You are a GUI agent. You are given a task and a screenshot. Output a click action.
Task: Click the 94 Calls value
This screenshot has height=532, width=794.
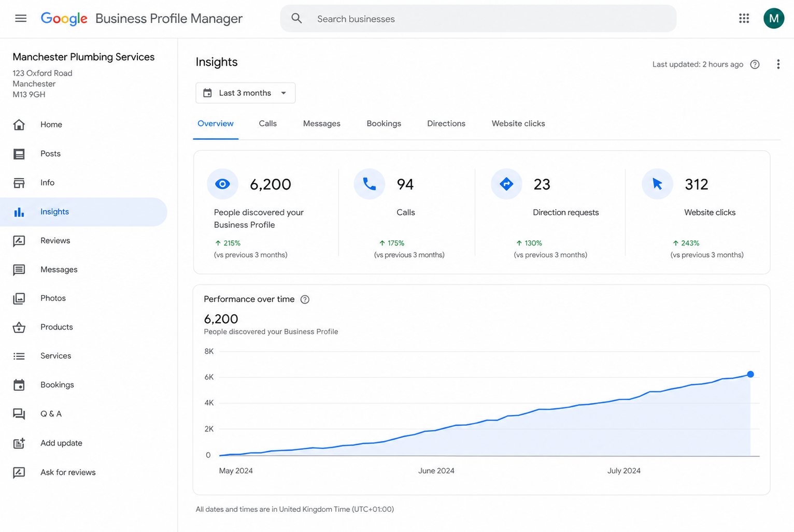click(x=405, y=184)
